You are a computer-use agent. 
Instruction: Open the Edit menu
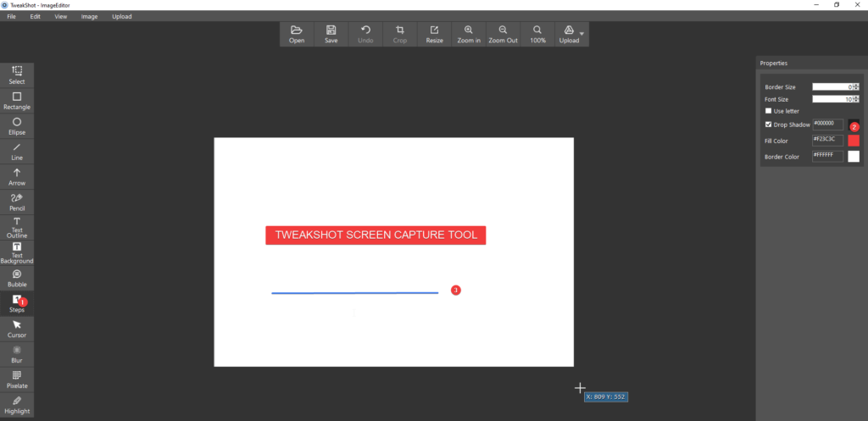tap(36, 17)
